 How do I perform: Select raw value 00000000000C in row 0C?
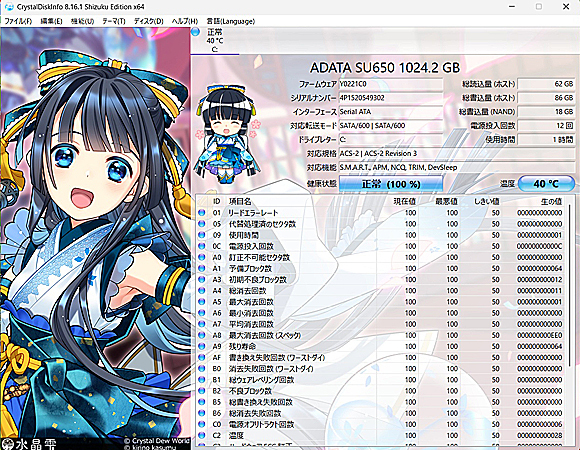[x=540, y=246]
